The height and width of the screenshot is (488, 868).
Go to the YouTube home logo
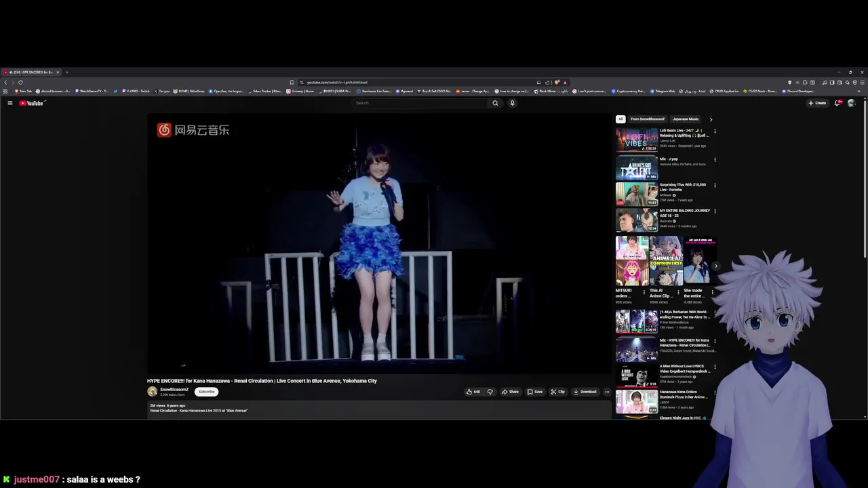pyautogui.click(x=31, y=103)
